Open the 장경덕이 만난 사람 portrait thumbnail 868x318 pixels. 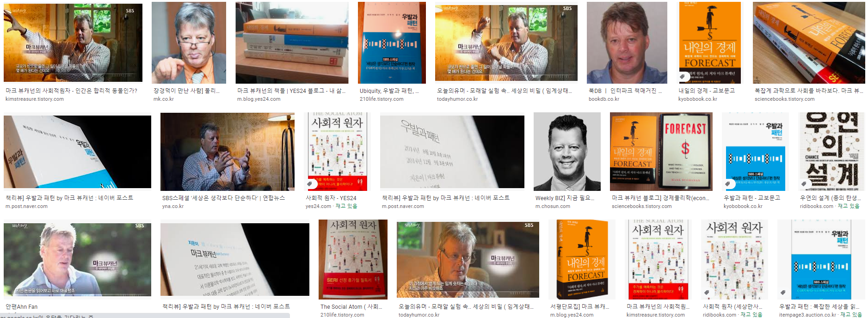189,43
